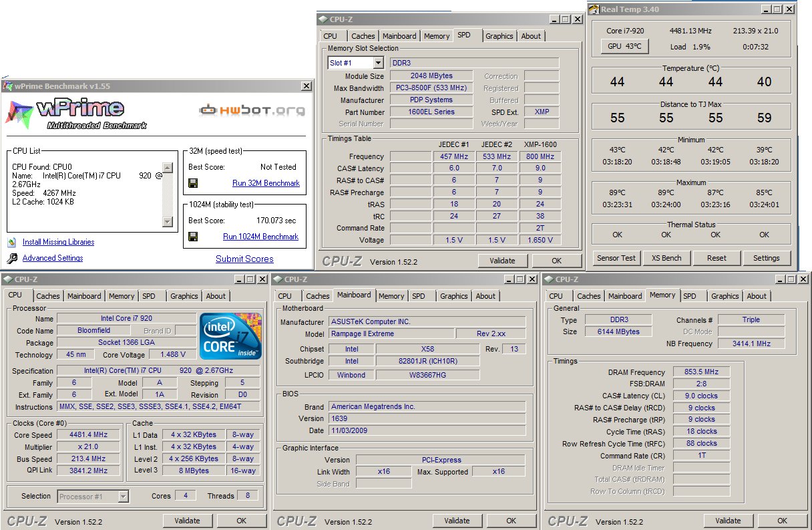Viewport: 812px width, 530px height.
Task: Click XS Bench button
Action: tap(666, 258)
